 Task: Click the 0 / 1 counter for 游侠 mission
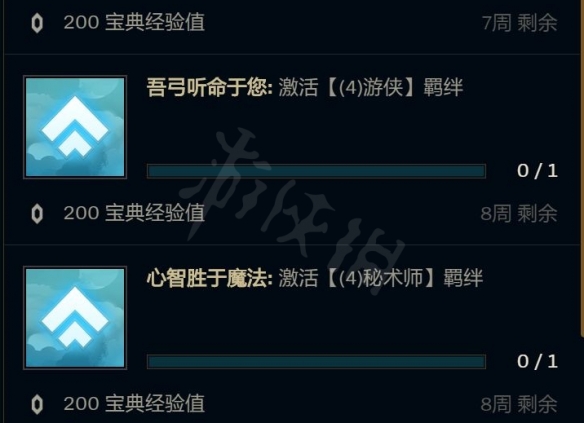[x=537, y=171]
